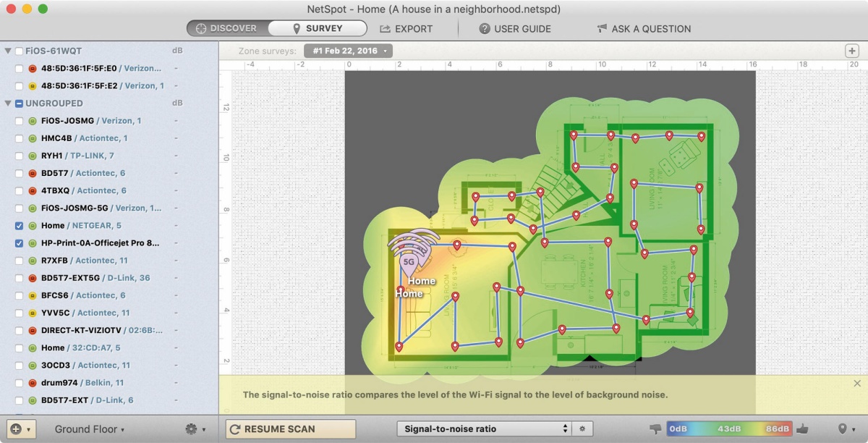Check the BD5T7-EXT5G / D-Link, 36 checkbox
This screenshot has height=443, width=868.
19,278
